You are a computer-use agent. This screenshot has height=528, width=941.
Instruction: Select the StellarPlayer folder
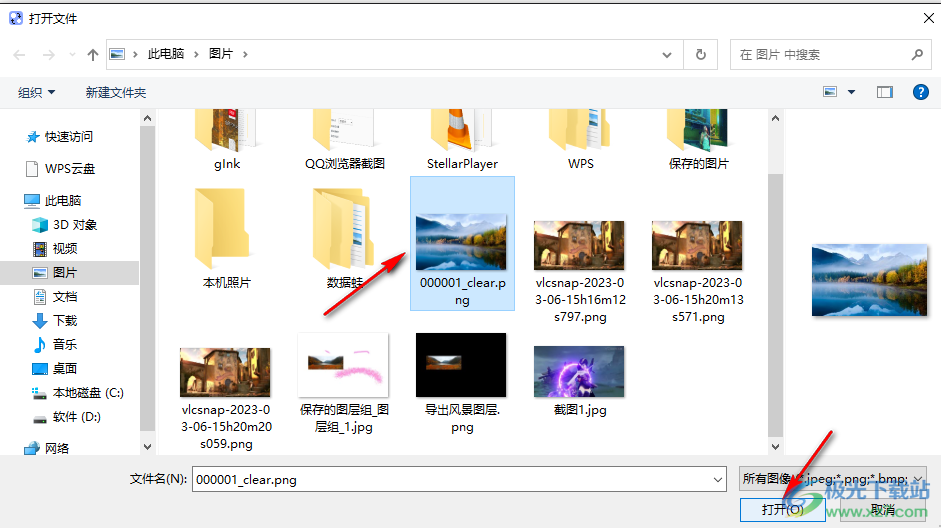pos(462,140)
